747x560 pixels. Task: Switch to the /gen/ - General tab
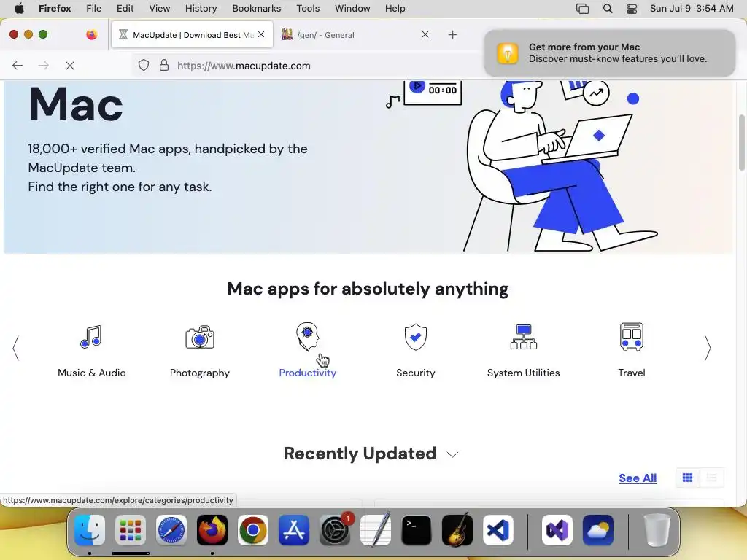coord(354,35)
